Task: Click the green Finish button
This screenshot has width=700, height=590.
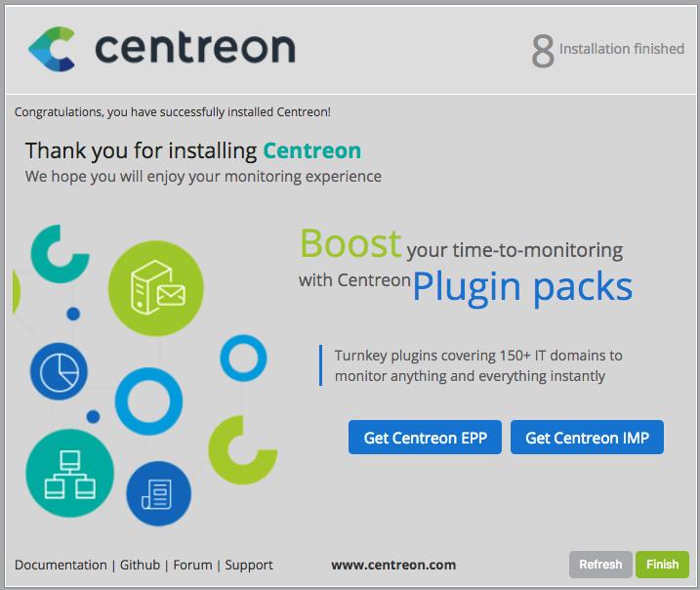Action: coord(662,565)
